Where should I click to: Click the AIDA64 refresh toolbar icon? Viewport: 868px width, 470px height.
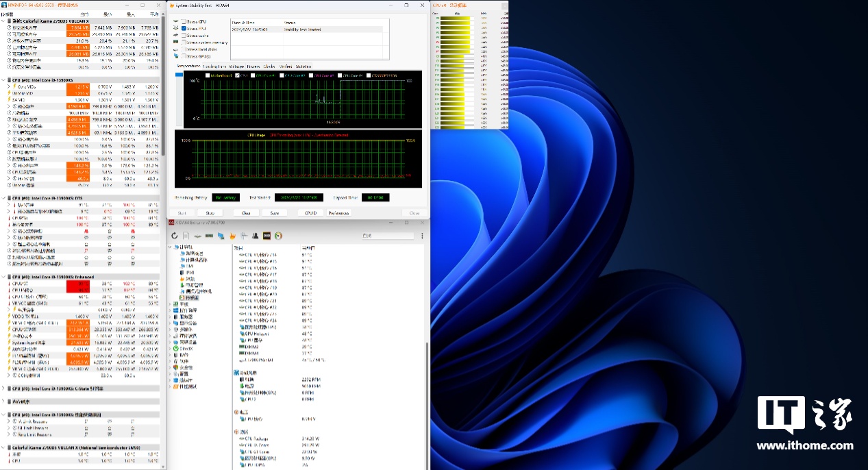[x=175, y=236]
